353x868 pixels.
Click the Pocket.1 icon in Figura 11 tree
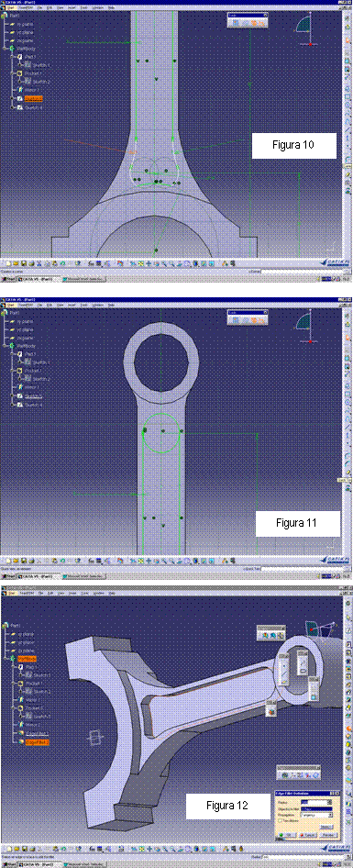(19, 371)
